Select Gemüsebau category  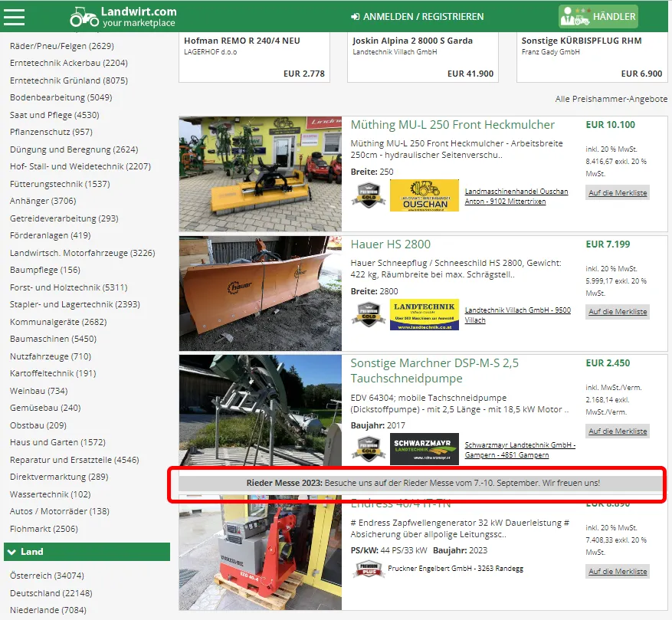point(45,408)
